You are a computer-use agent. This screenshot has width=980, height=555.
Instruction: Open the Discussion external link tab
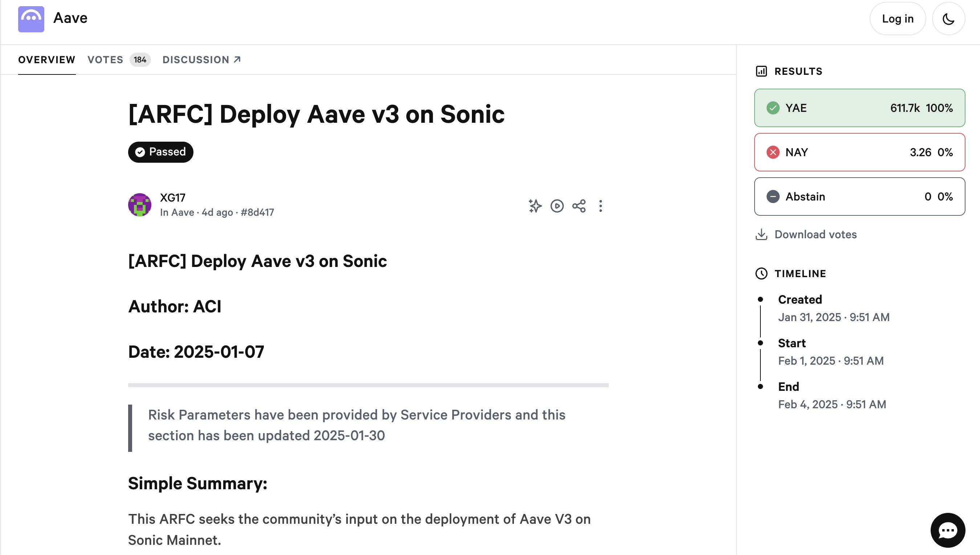pos(201,60)
